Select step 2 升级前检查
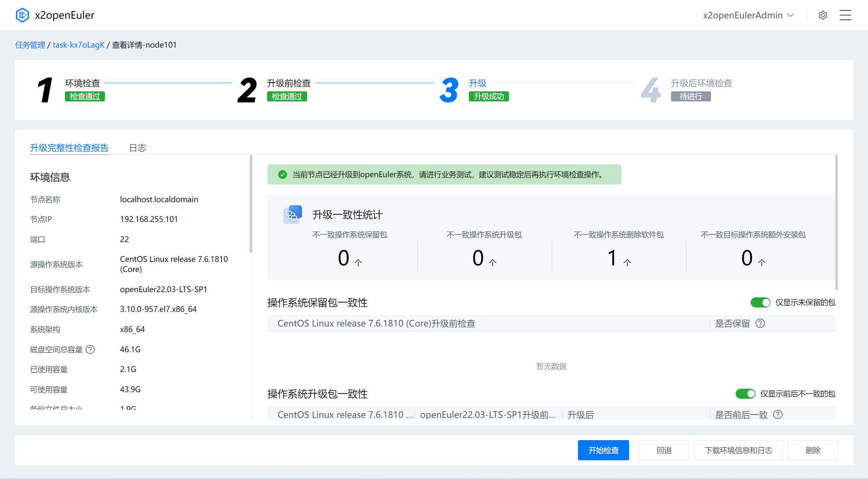Viewport: 868px width, 479px height. coord(274,90)
